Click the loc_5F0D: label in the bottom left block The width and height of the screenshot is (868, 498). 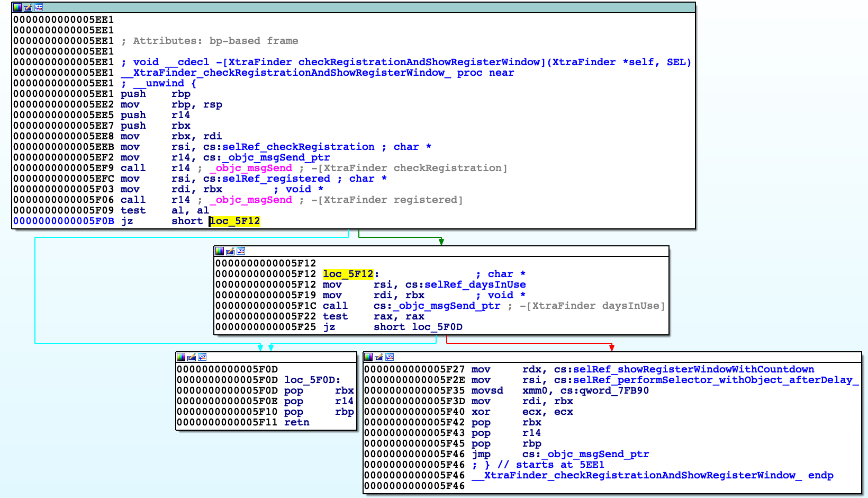coord(312,380)
